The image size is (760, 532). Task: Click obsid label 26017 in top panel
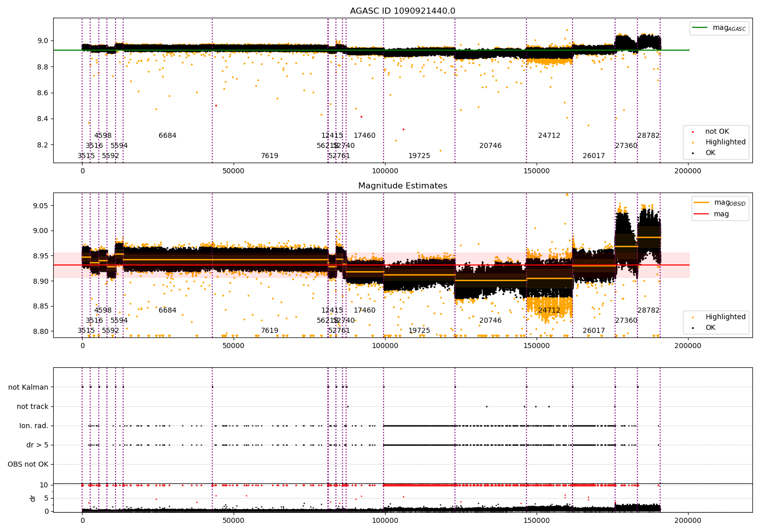[x=594, y=156]
